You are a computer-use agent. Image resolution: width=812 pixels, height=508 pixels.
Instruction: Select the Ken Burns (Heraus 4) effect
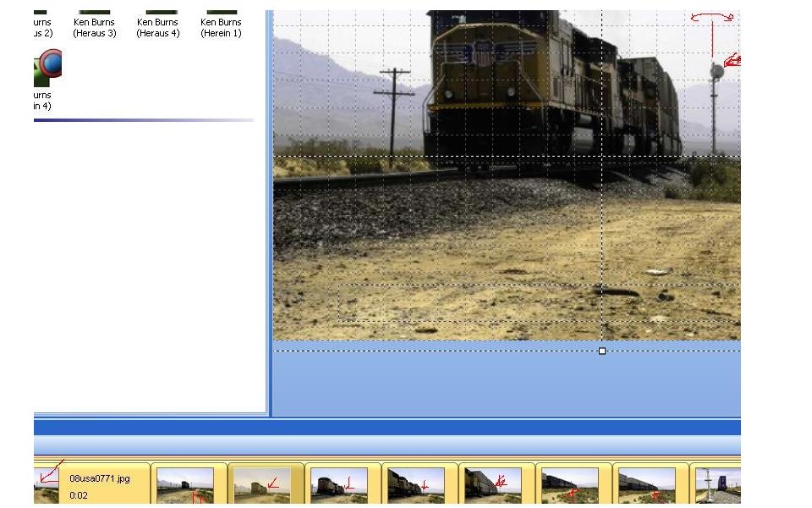pos(158,27)
